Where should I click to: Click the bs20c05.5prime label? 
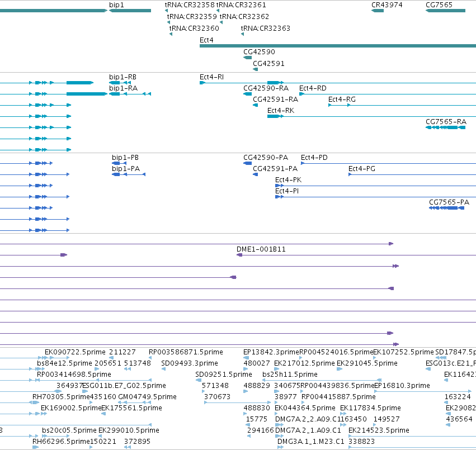click(x=69, y=431)
